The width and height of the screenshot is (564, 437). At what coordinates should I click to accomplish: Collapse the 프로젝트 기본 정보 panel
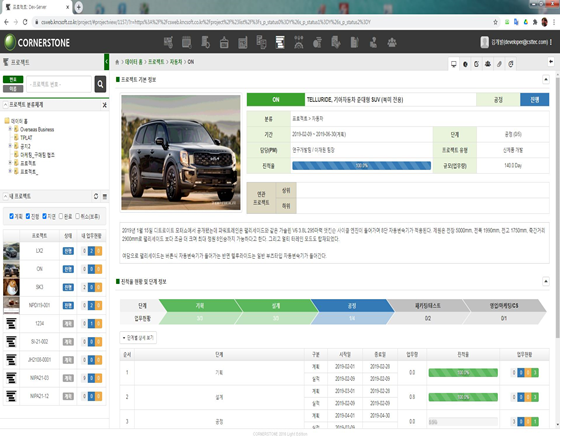[x=546, y=79]
